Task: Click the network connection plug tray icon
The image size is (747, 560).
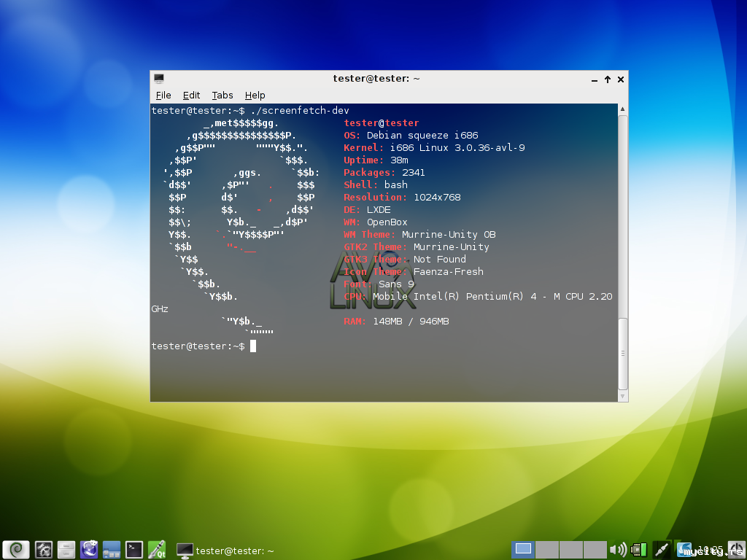Action: coord(662,549)
